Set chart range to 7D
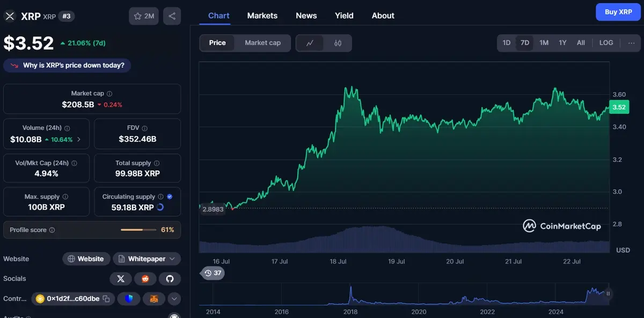644x318 pixels. point(525,43)
